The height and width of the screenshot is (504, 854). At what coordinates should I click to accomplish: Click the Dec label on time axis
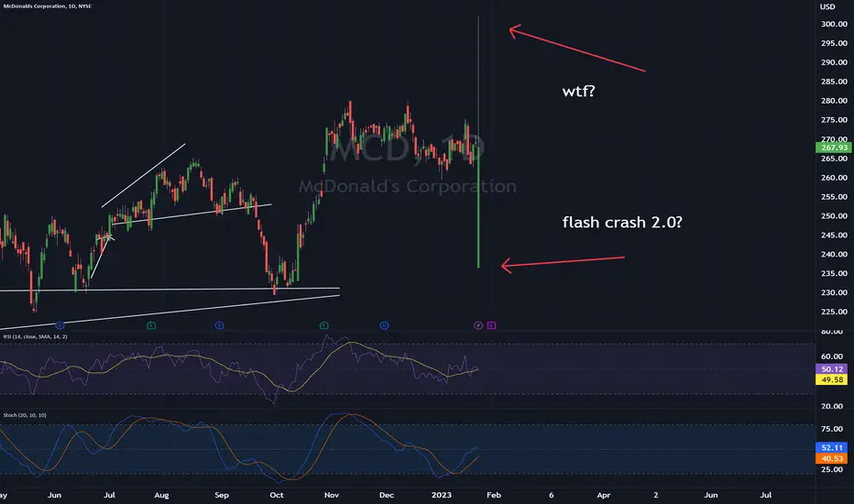[x=387, y=495]
